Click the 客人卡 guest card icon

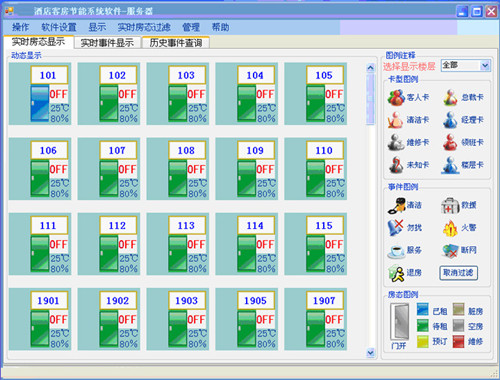click(396, 98)
